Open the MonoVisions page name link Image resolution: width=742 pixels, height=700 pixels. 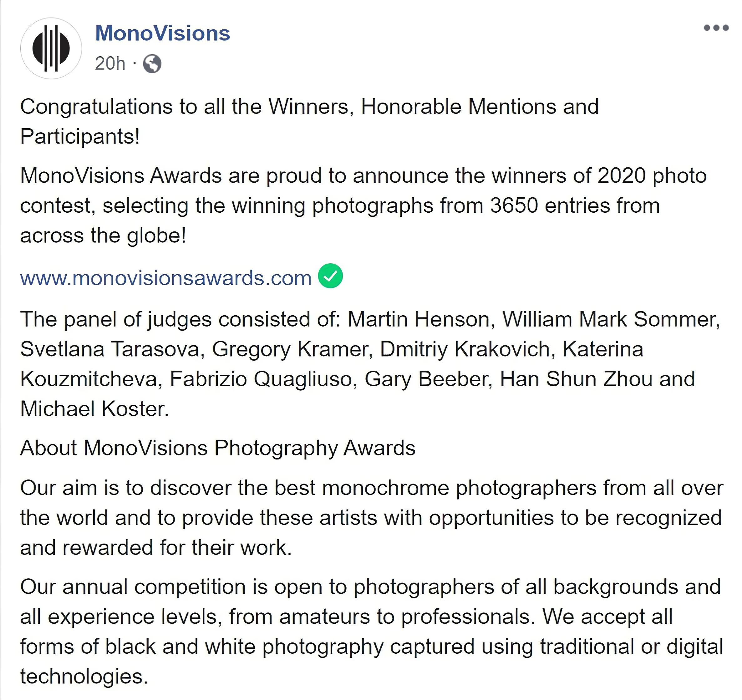163,33
